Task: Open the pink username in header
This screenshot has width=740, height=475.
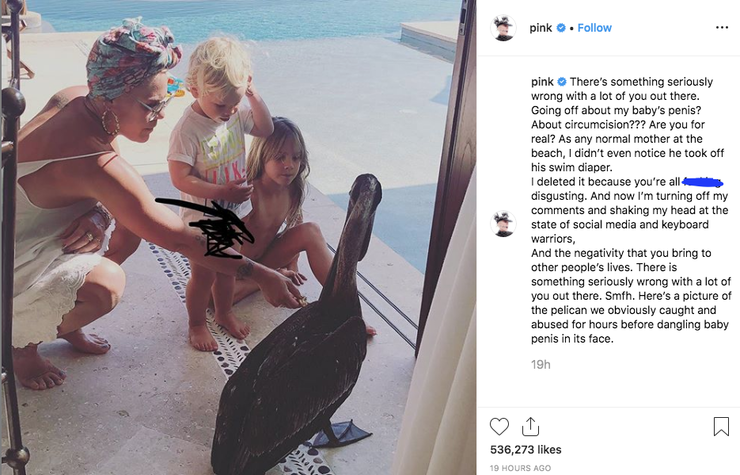Action: pyautogui.click(x=540, y=28)
